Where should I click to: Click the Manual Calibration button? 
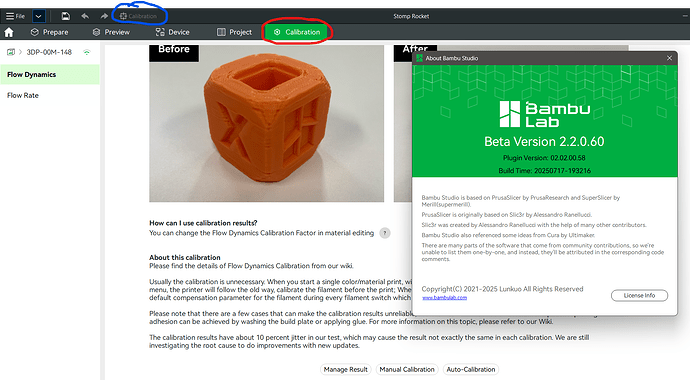point(407,369)
